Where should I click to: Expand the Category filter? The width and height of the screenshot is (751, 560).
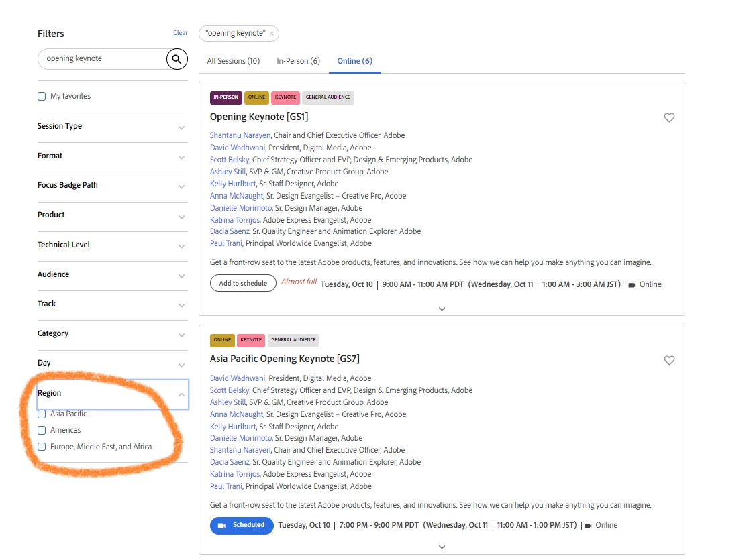click(113, 335)
